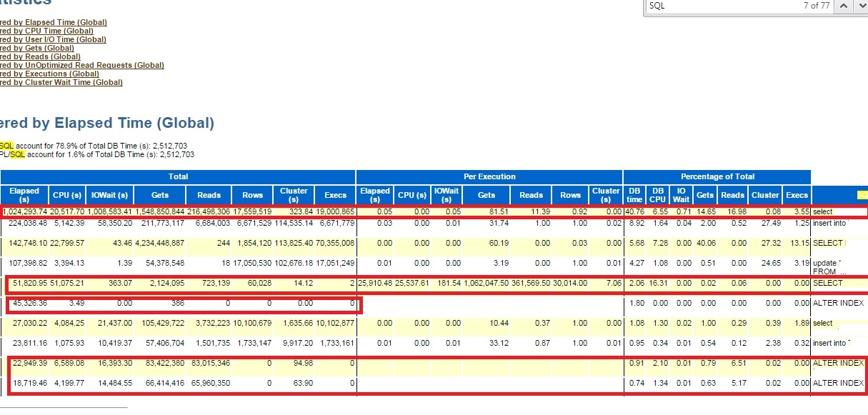This screenshot has height=415, width=868.
Task: Jump to the 'by Reads (Global)' link
Action: pyautogui.click(x=40, y=56)
